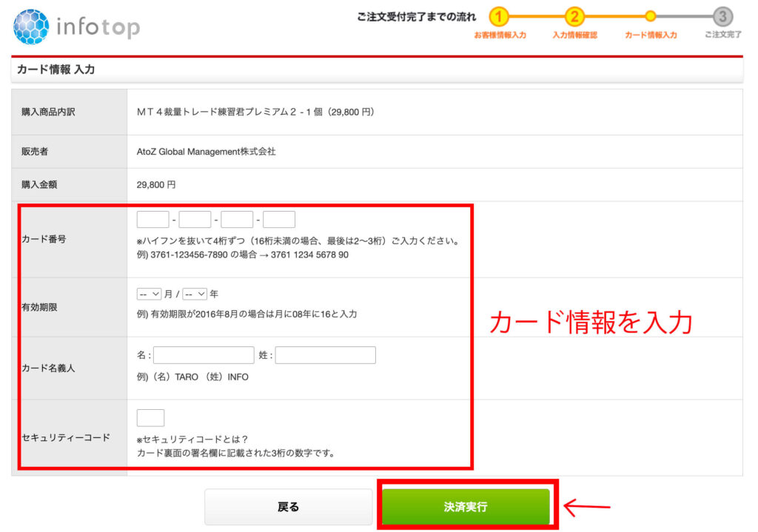Focus the cardholder first name (名) field
The height and width of the screenshot is (532, 758).
tap(204, 355)
